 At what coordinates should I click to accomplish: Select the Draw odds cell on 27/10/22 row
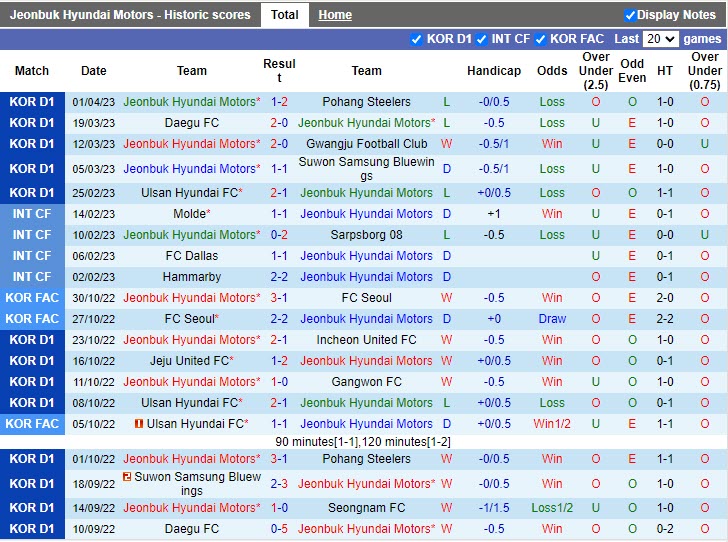[x=552, y=319]
